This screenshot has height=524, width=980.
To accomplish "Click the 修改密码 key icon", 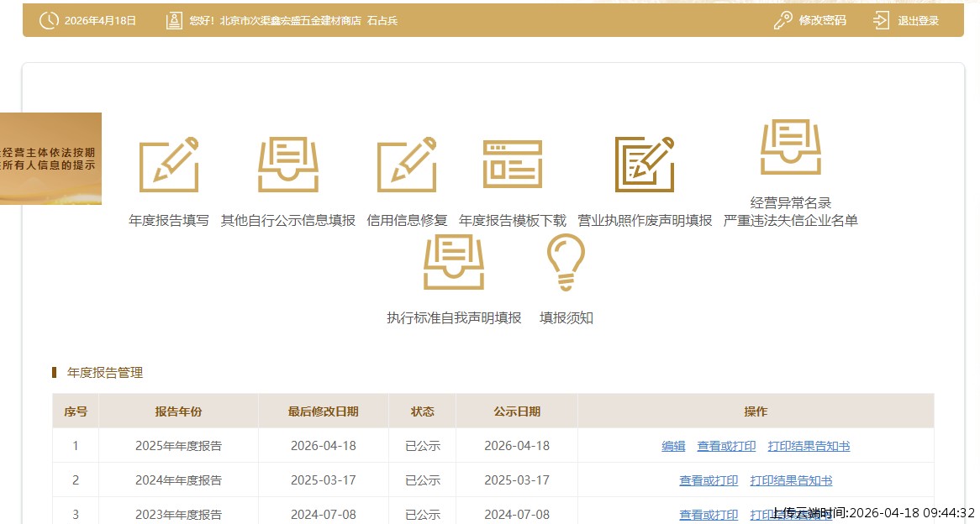I will point(783,20).
